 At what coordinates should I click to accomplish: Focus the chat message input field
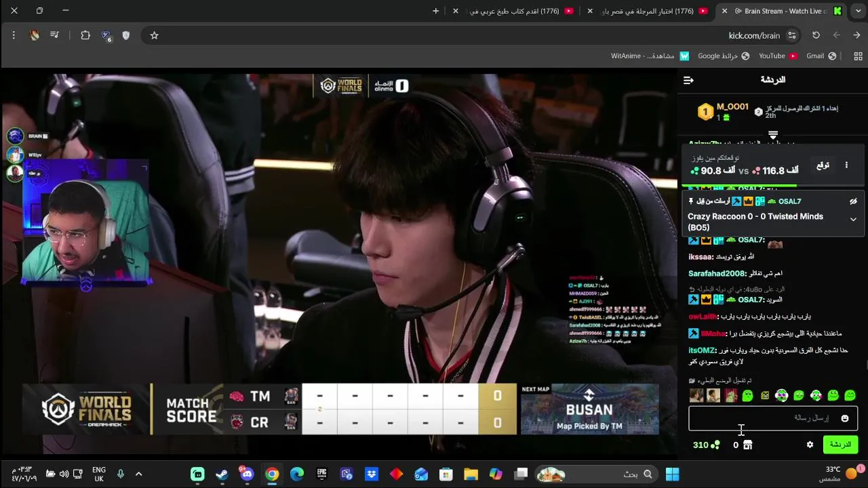coord(773,418)
